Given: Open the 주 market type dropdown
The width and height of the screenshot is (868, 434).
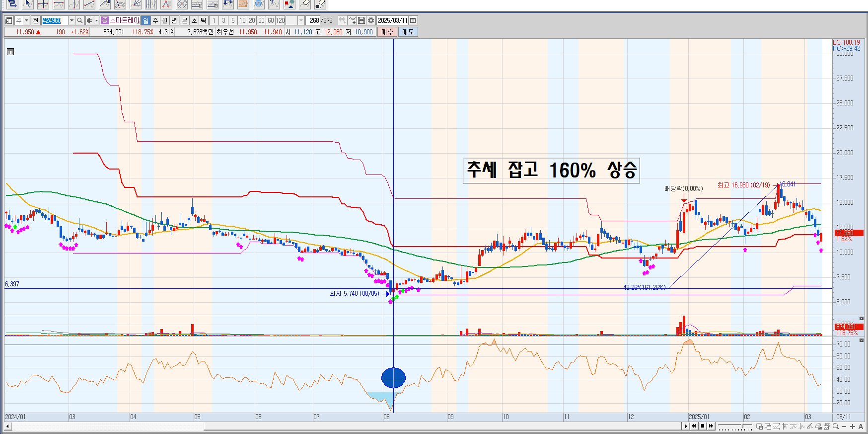Looking at the screenshot, I should coord(26,20).
